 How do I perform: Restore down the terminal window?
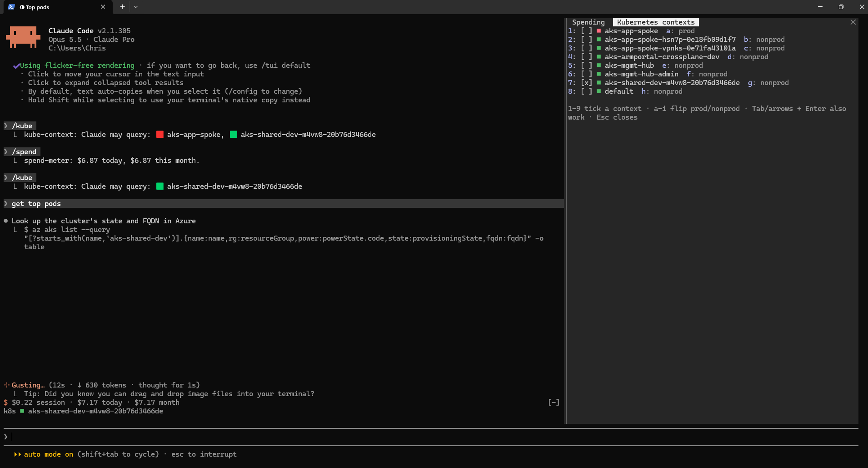pos(841,7)
